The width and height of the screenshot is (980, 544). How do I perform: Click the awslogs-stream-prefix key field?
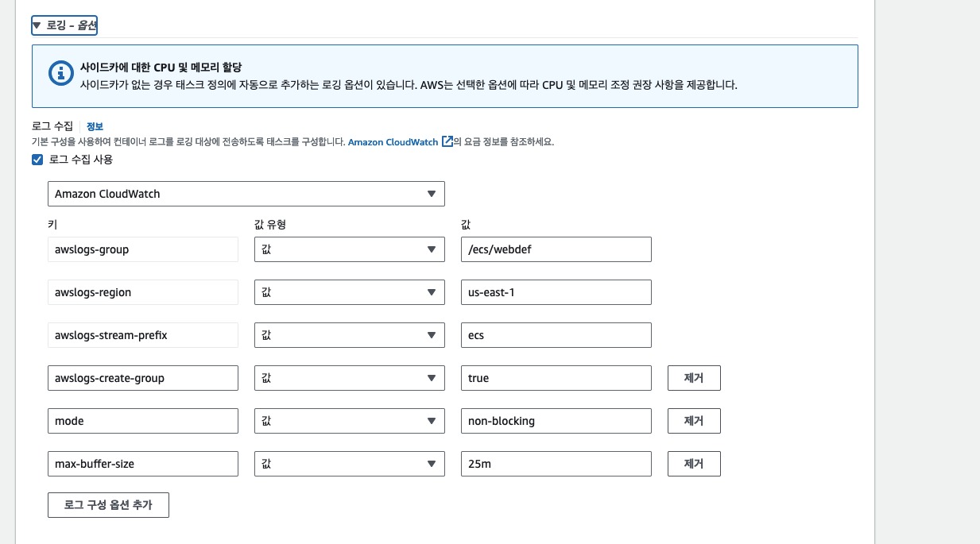(143, 335)
